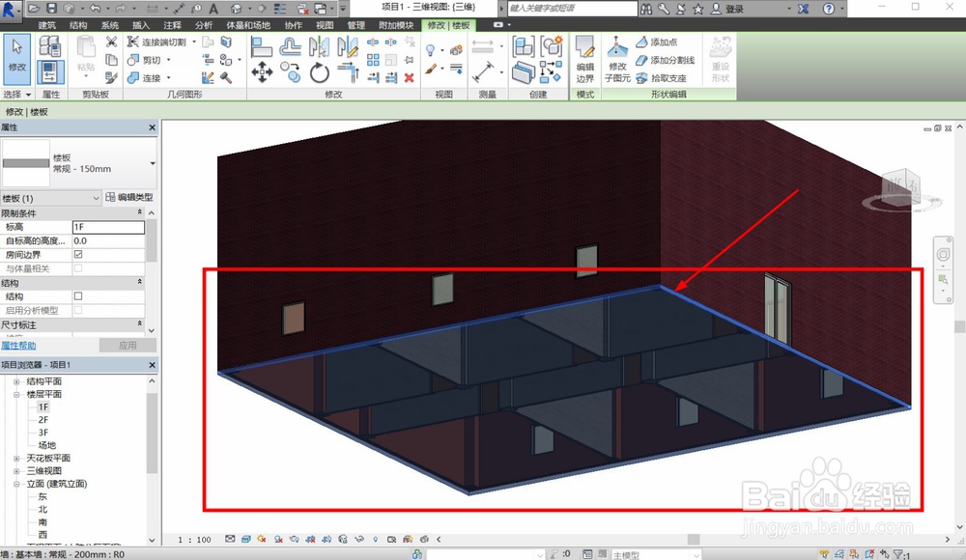The height and width of the screenshot is (560, 966).
Task: Select the Copy tool in 修改 panel
Action: coord(290,72)
